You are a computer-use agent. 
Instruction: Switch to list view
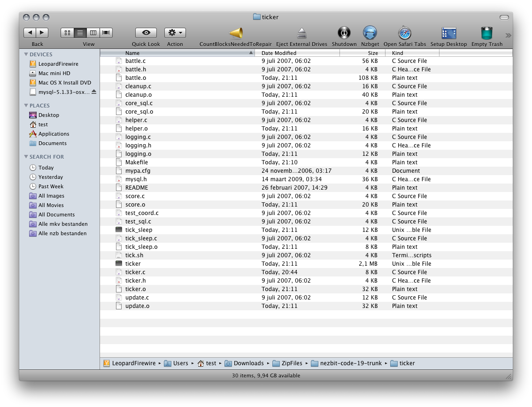coord(80,32)
